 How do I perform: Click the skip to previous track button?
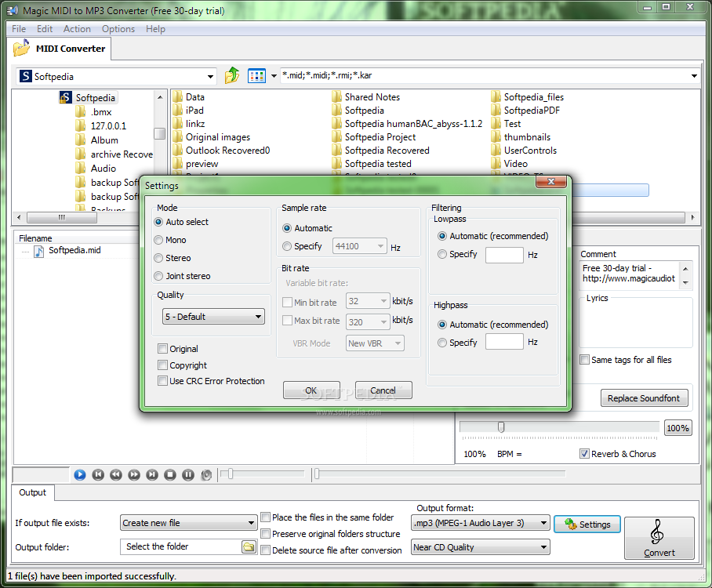pos(98,475)
